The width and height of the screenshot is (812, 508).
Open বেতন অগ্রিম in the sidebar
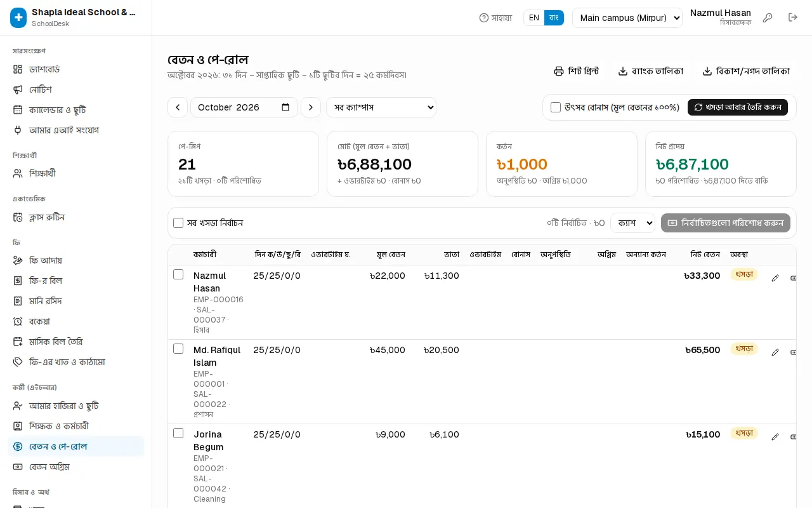[76, 467]
